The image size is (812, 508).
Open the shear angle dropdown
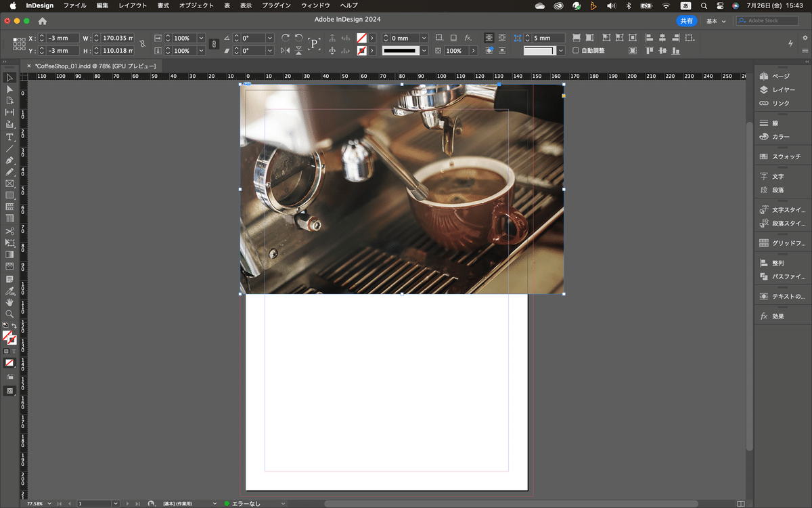click(270, 51)
